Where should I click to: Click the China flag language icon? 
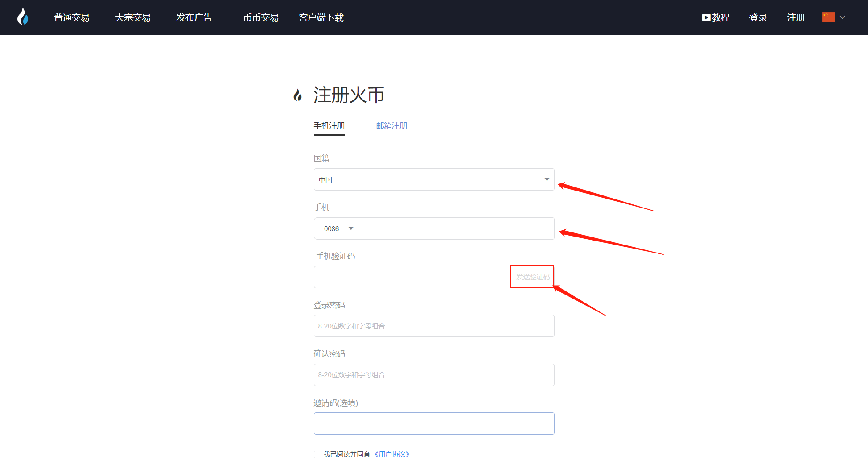coord(828,17)
